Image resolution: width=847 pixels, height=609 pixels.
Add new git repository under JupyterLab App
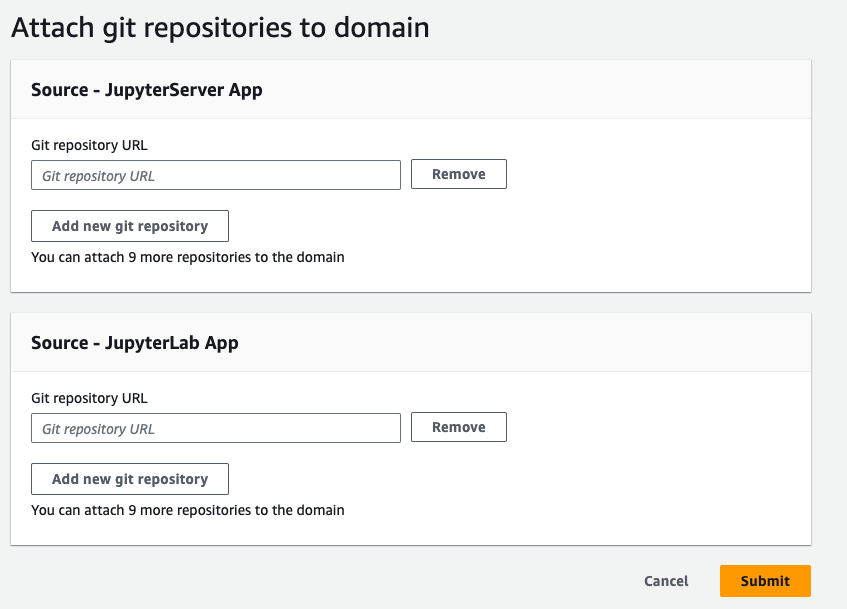130,479
